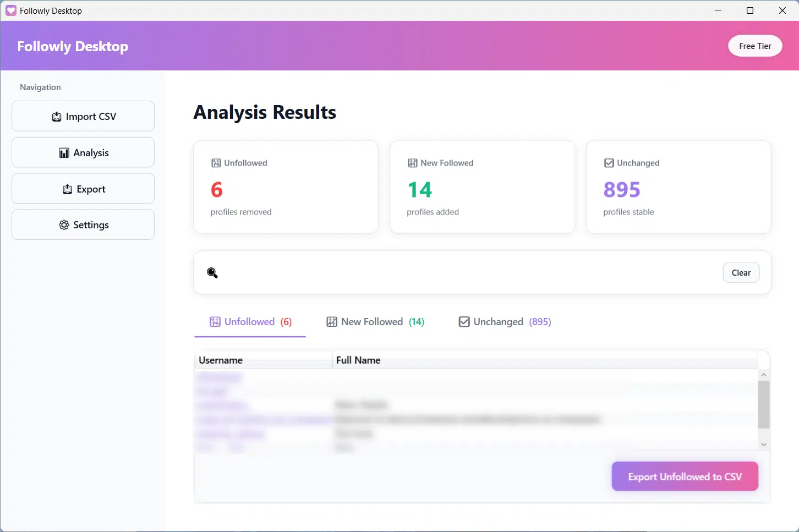Click the Import CSV button icon
Viewport: 799px width, 532px height.
point(56,117)
